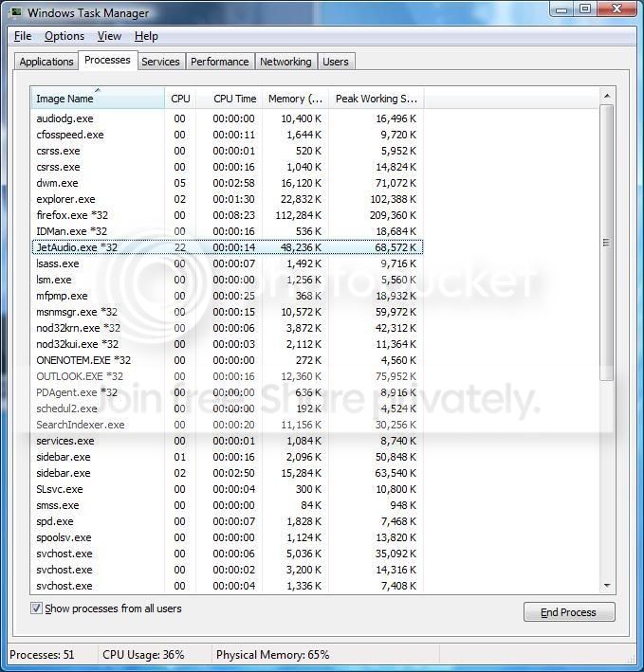Click the Task Manager title bar icon
This screenshot has width=644, height=672.
click(x=16, y=12)
